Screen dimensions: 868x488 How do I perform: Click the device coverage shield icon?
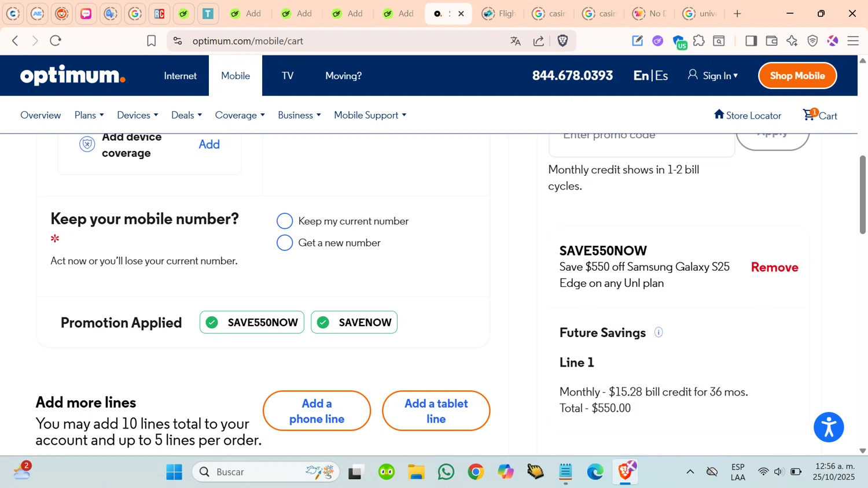tap(87, 144)
